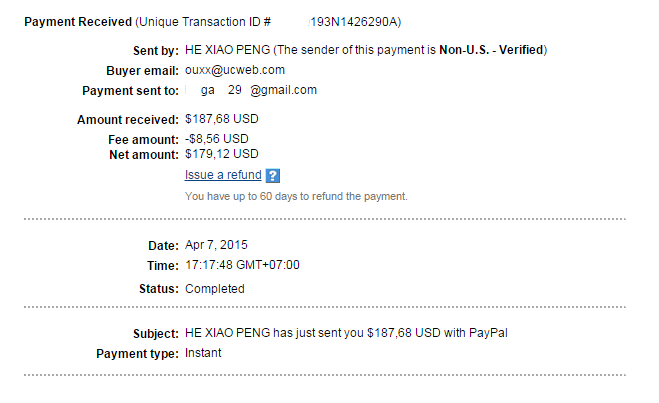Click the Payment Received heading
Image resolution: width=659 pixels, height=403 pixels.
point(78,22)
